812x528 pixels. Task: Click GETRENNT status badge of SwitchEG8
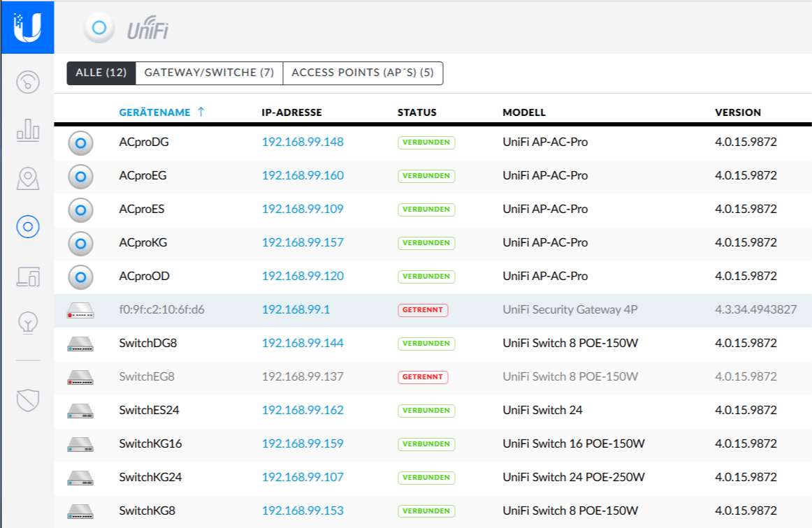(423, 377)
